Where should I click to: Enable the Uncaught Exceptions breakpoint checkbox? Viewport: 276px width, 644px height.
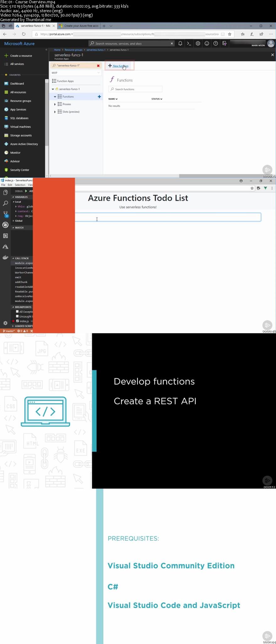pyautogui.click(x=17, y=316)
